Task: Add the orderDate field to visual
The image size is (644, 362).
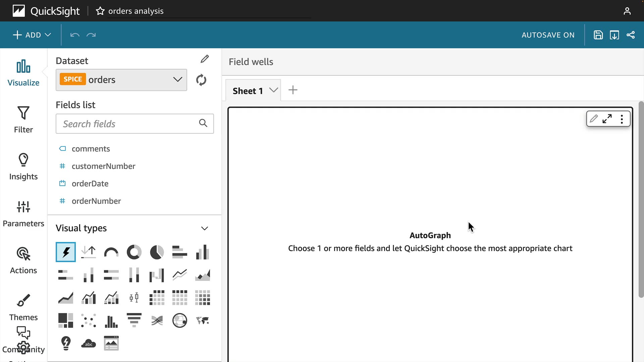Action: click(x=90, y=184)
